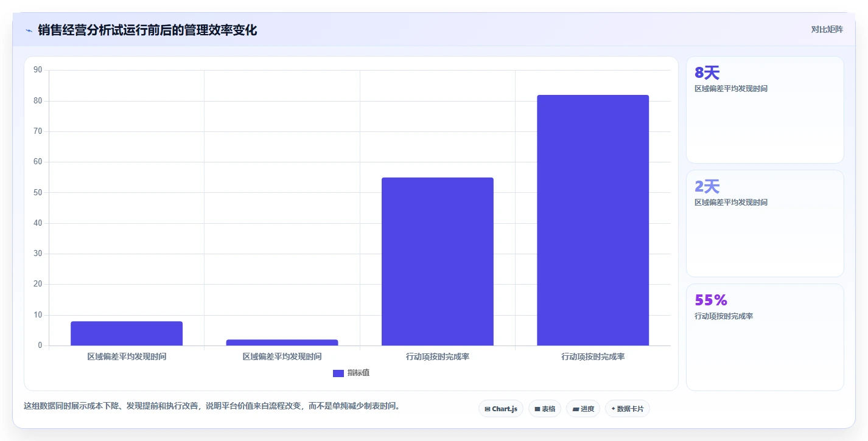Image resolution: width=868 pixels, height=441 pixels.
Task: Select the 表格 chip
Action: click(545, 409)
